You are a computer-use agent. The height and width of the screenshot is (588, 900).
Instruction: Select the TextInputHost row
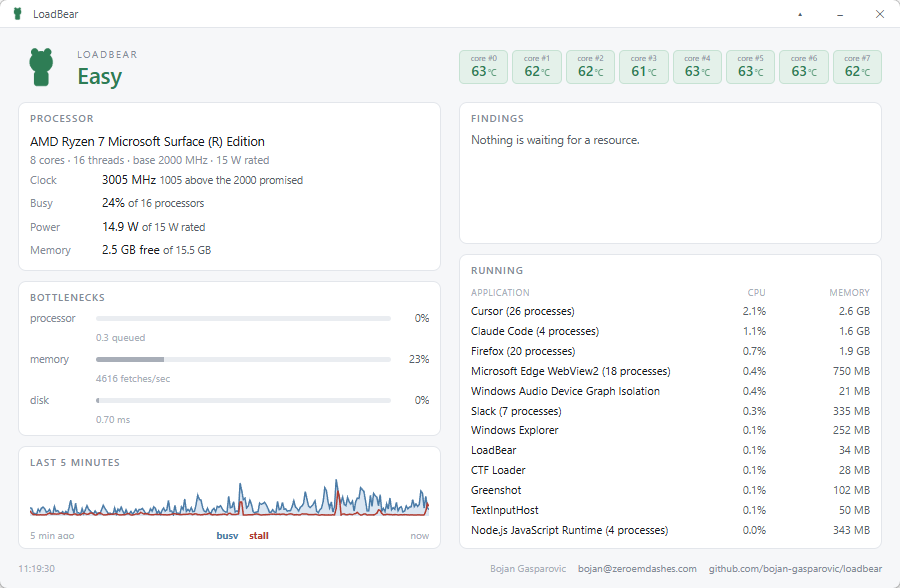point(670,510)
